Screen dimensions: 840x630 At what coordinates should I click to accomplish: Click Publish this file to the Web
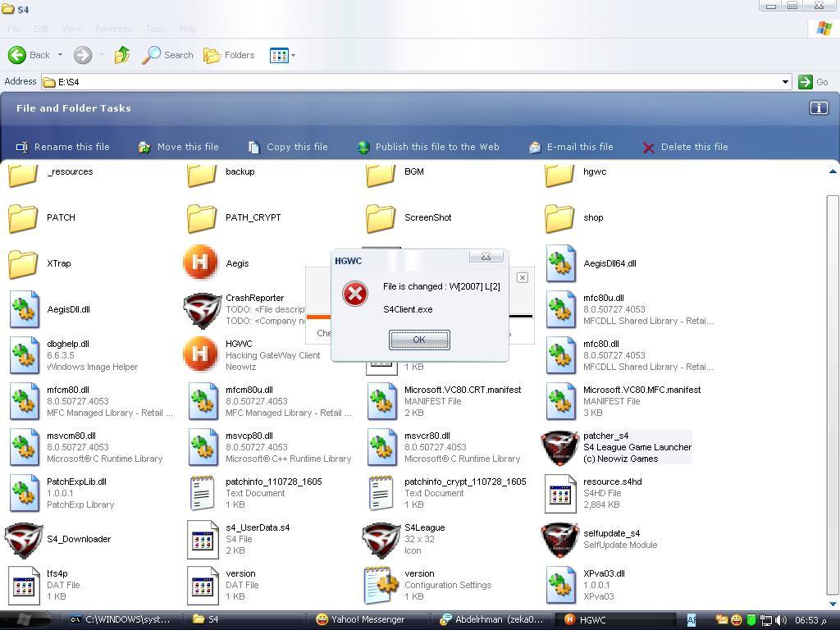(428, 147)
